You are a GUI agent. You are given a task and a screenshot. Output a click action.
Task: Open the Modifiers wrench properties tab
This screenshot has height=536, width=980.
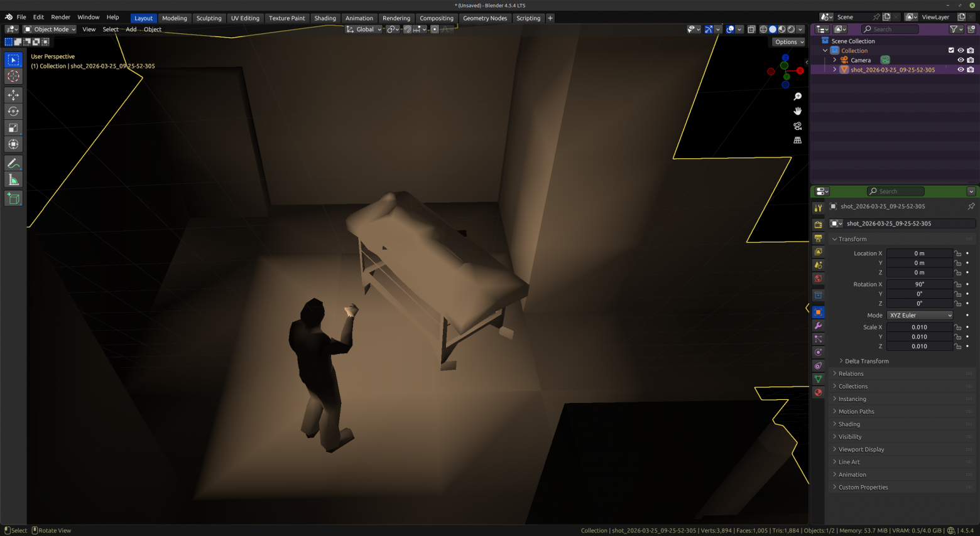click(818, 326)
